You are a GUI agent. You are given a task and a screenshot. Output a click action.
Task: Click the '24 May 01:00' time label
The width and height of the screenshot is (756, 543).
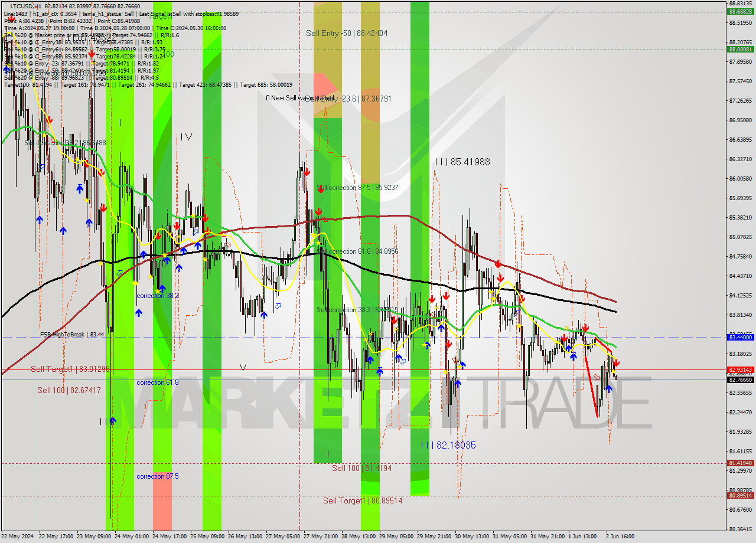131,537
